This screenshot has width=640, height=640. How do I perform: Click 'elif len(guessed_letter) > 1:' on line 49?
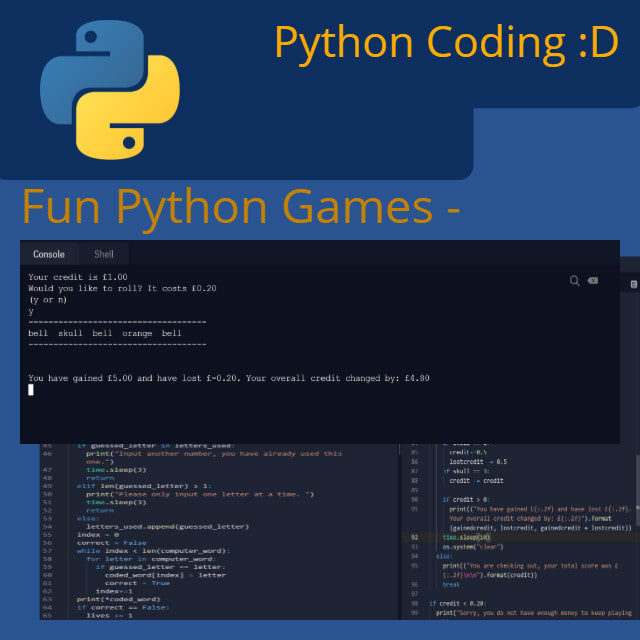point(144,486)
